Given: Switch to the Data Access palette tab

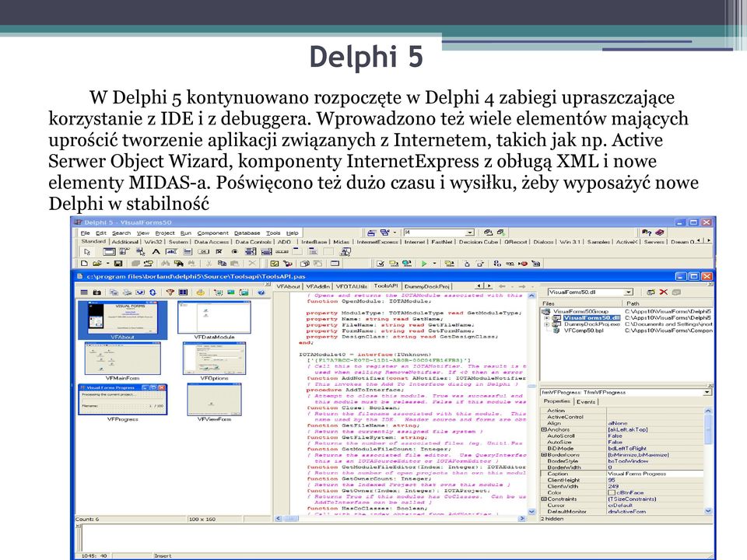Looking at the screenshot, I should [x=212, y=241].
